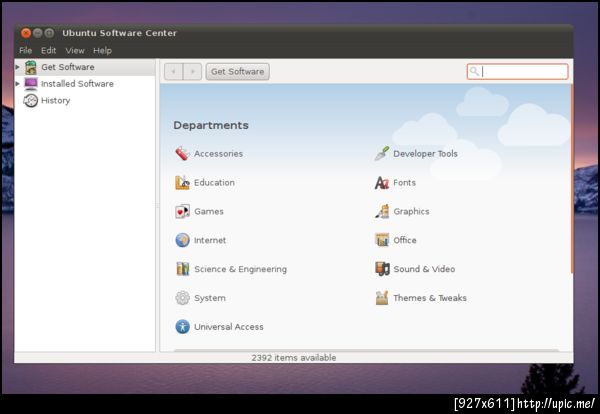Select Installed Software in the sidebar
The width and height of the screenshot is (600, 414).
point(85,83)
